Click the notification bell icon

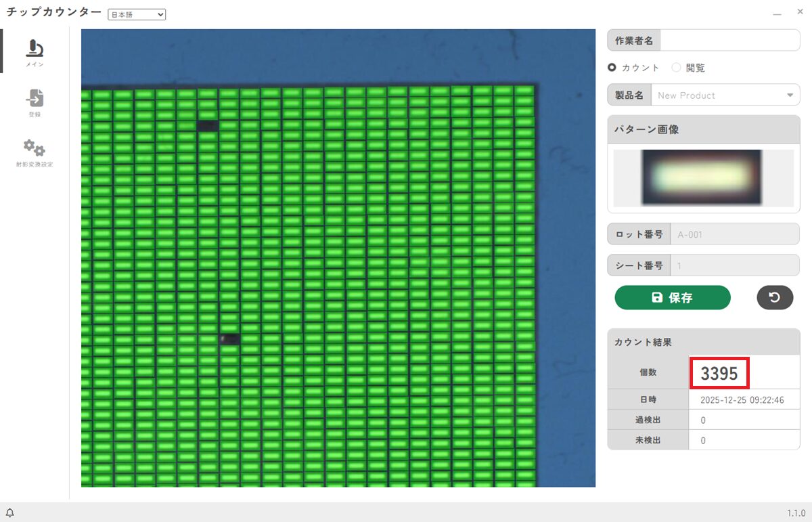click(10, 513)
